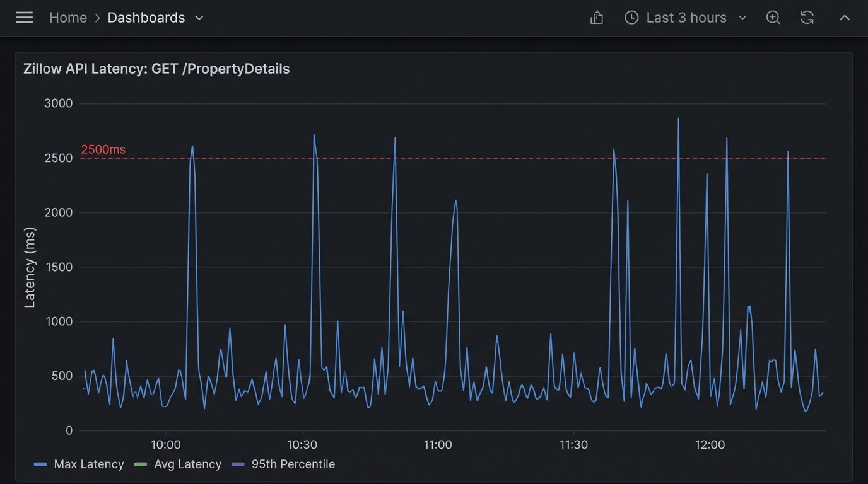
Task: Click the purple 95th Percentile legend marker
Action: 238,464
